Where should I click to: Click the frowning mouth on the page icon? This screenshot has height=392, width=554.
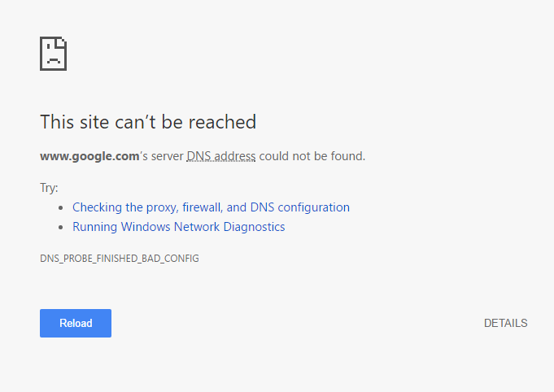pos(54,60)
